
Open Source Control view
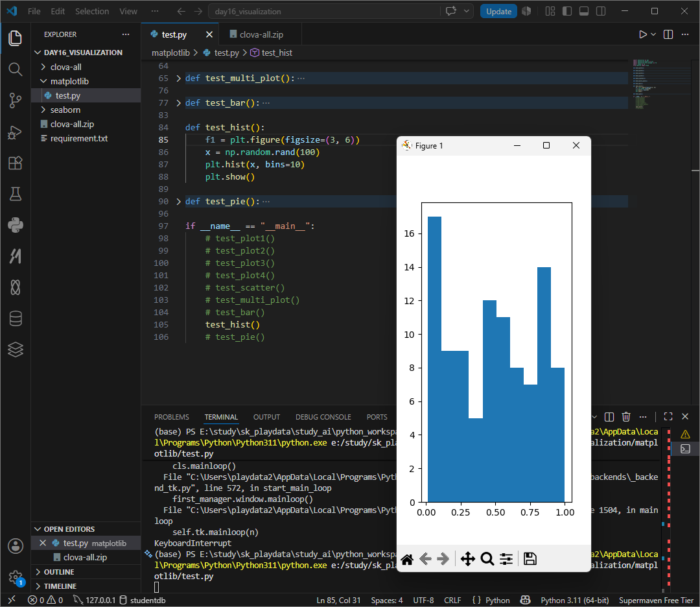(15, 100)
